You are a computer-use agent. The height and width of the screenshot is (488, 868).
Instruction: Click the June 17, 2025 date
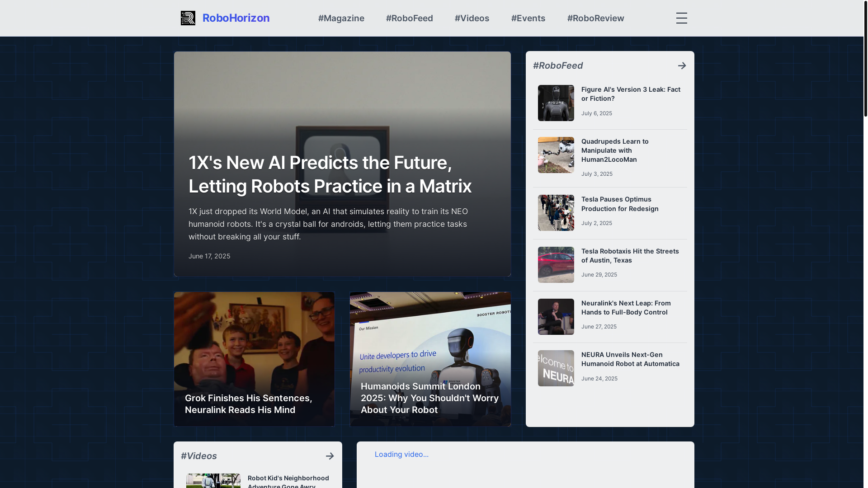tap(209, 256)
